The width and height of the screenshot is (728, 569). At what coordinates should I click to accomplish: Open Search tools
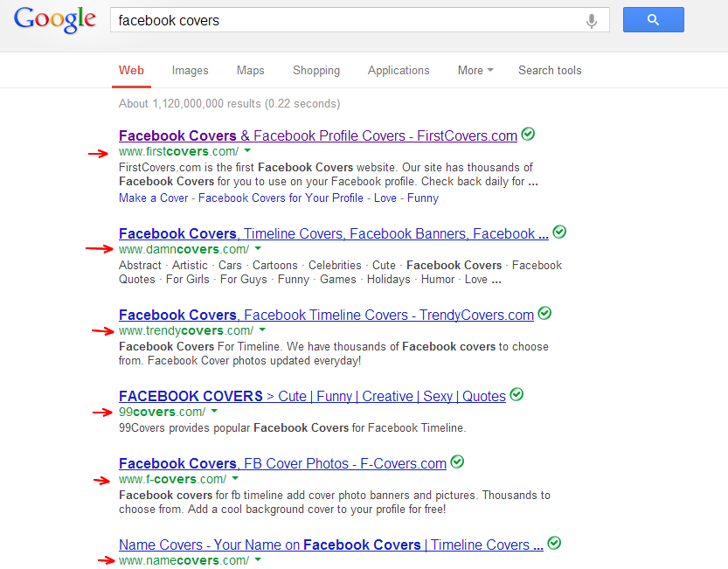pos(550,70)
